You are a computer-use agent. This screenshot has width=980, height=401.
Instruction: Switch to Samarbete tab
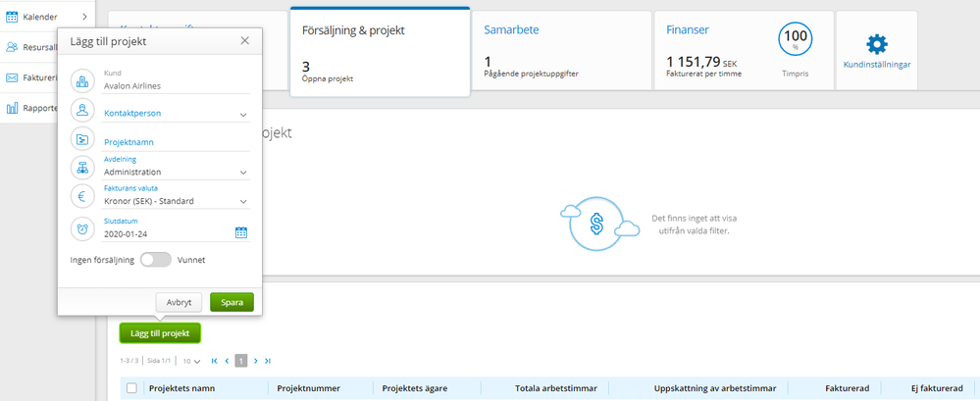pos(561,51)
